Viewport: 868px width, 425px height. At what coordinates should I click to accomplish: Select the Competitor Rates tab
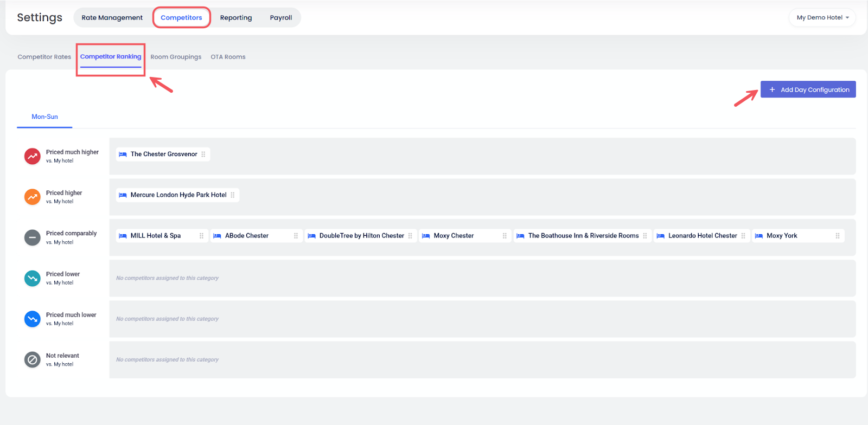[44, 57]
